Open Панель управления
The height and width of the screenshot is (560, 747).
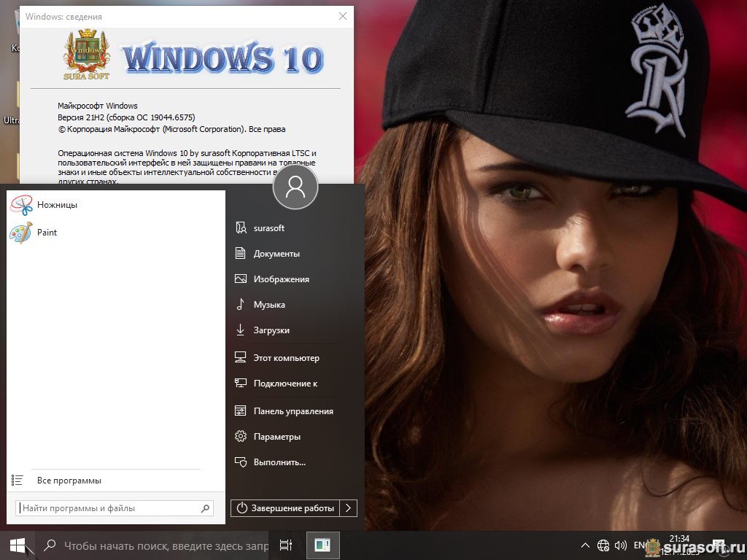click(293, 411)
